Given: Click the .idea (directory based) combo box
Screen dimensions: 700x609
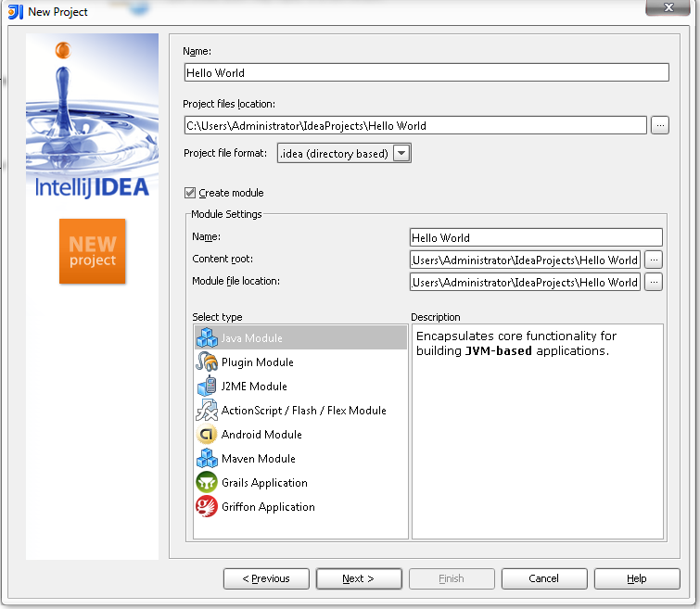Looking at the screenshot, I should [x=344, y=153].
